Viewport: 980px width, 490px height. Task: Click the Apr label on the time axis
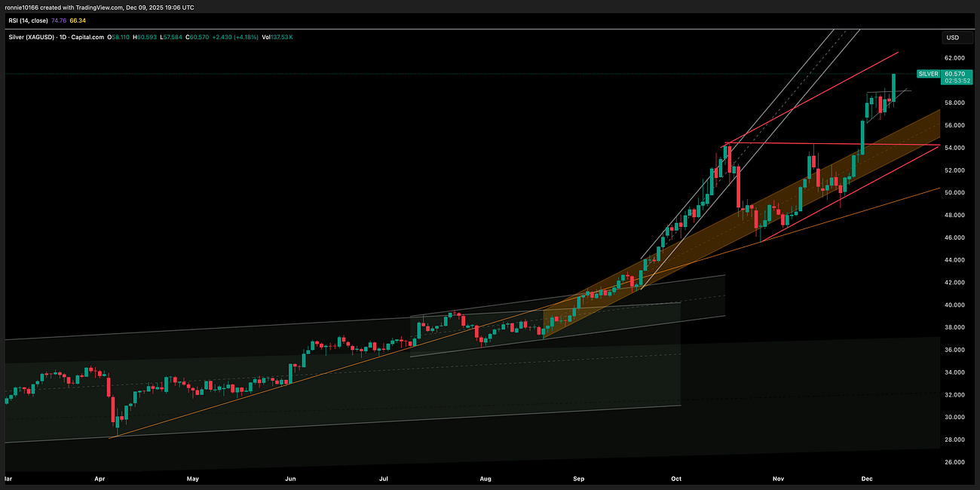click(x=99, y=478)
